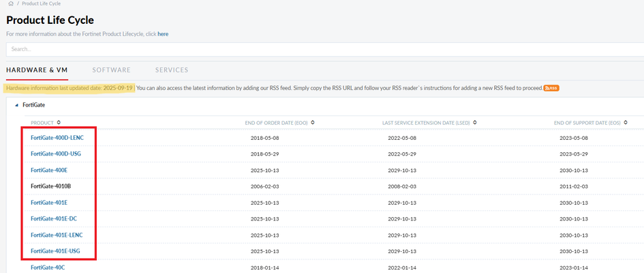Image resolution: width=644 pixels, height=273 pixels.
Task: Open FortiGate-401E-USG product link
Action: (55, 250)
